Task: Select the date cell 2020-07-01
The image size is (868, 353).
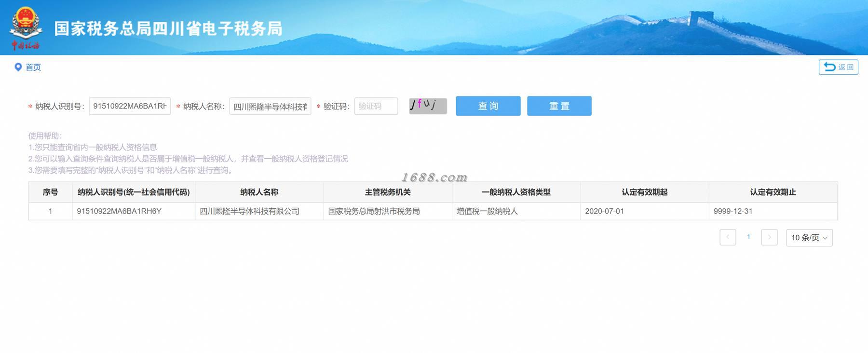Action: point(645,211)
